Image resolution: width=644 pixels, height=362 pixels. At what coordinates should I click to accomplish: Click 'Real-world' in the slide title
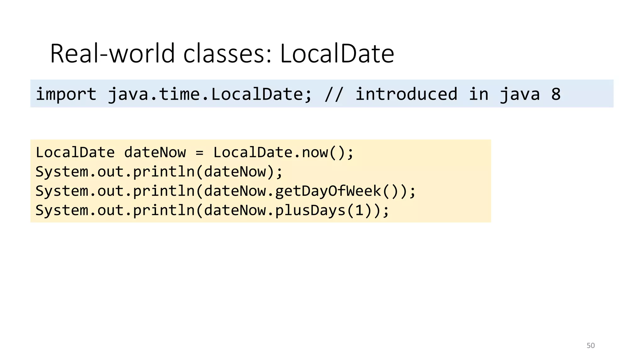tap(112, 53)
